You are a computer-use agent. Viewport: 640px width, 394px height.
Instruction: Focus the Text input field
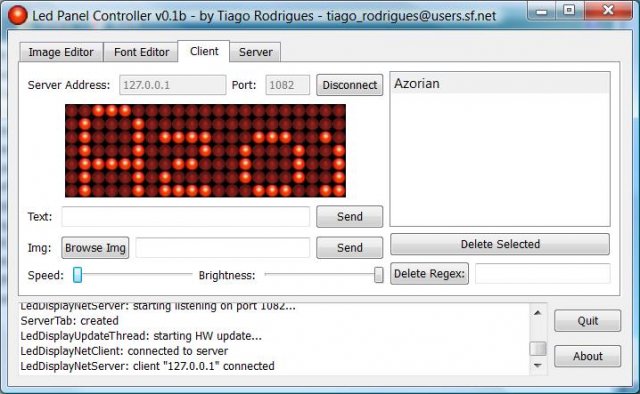coord(186,216)
